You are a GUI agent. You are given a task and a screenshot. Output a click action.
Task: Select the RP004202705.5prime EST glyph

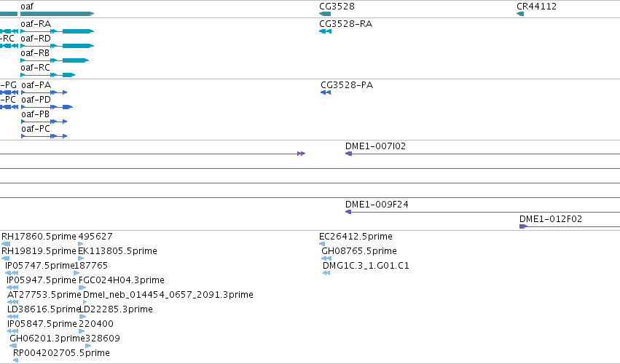click(16, 360)
